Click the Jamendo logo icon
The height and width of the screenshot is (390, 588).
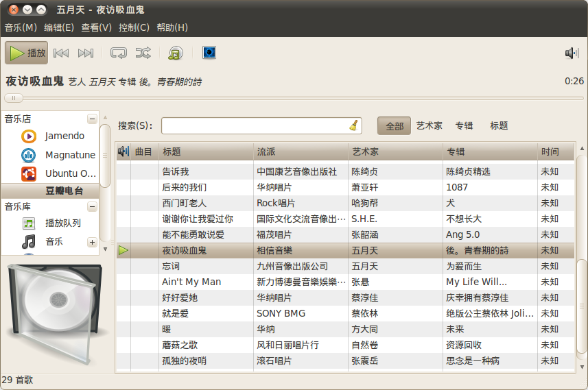(x=29, y=136)
